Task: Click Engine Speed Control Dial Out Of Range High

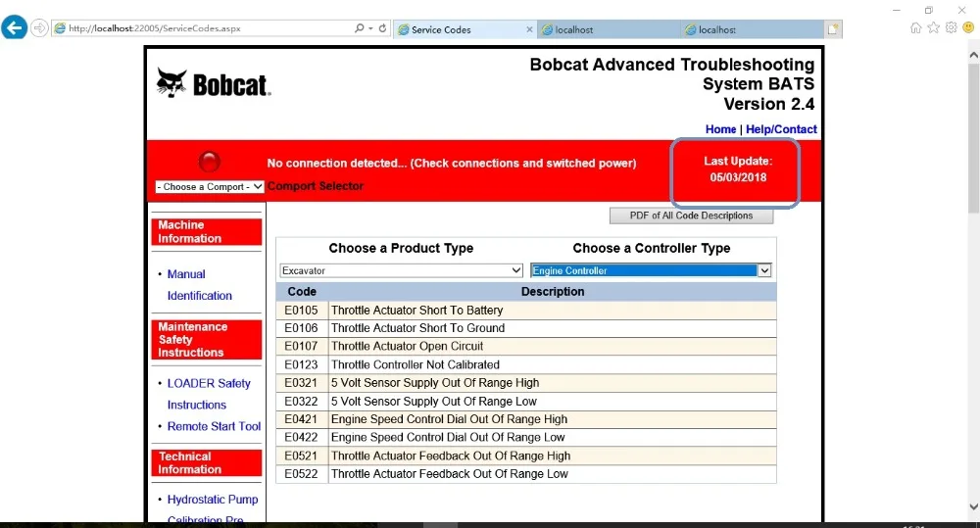Action: coord(449,419)
